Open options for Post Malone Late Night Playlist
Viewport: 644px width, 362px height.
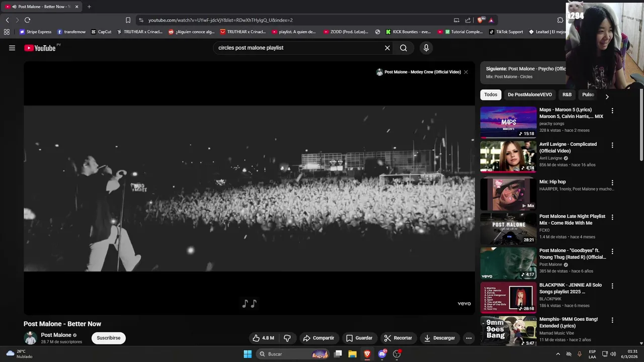612,217
